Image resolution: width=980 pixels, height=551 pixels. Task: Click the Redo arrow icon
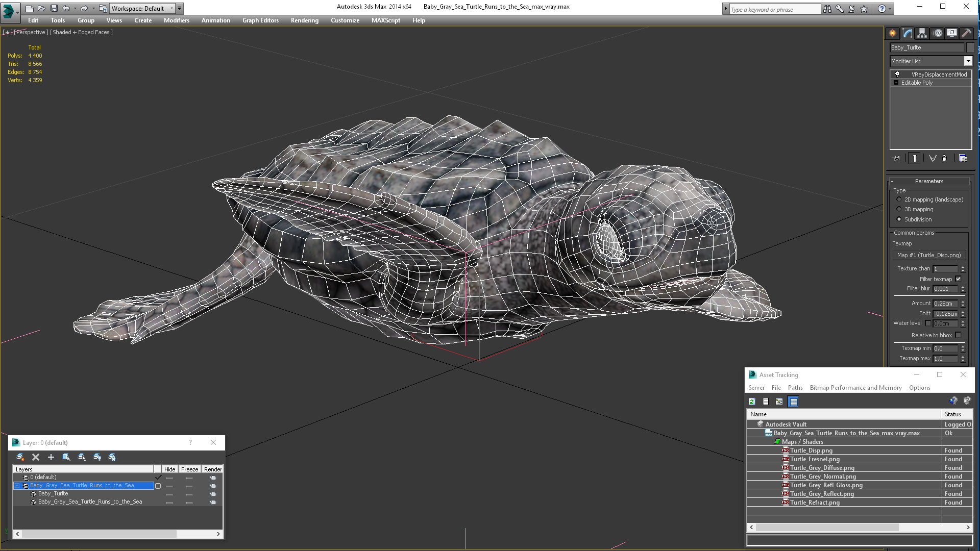click(84, 8)
